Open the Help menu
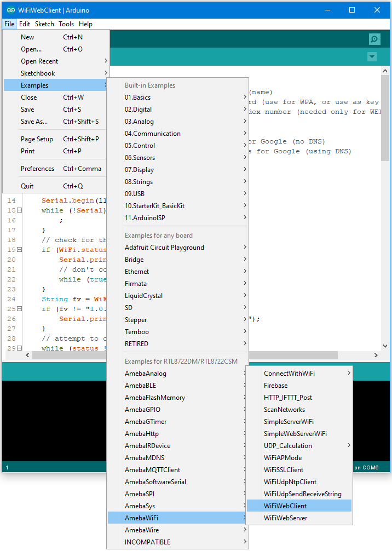The image size is (392, 551). [86, 24]
